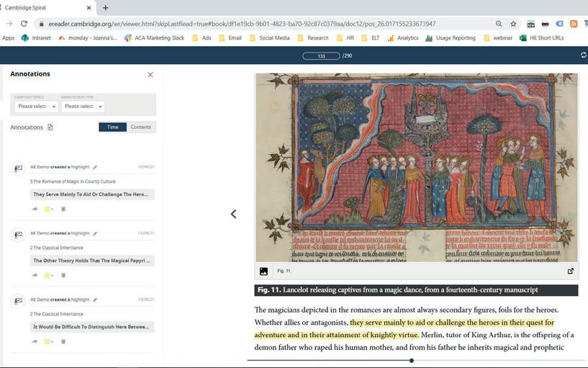
Task: Open the ELT bookmarks folder
Action: 371,38
